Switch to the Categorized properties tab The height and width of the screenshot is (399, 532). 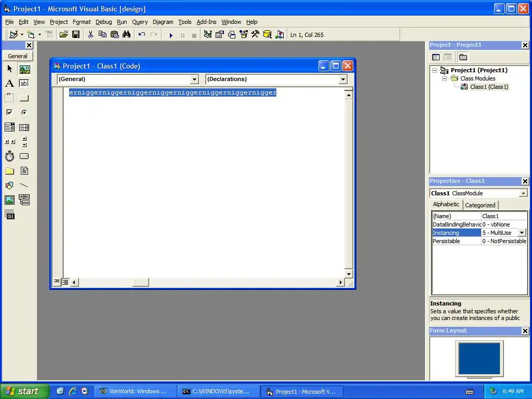[x=480, y=205]
